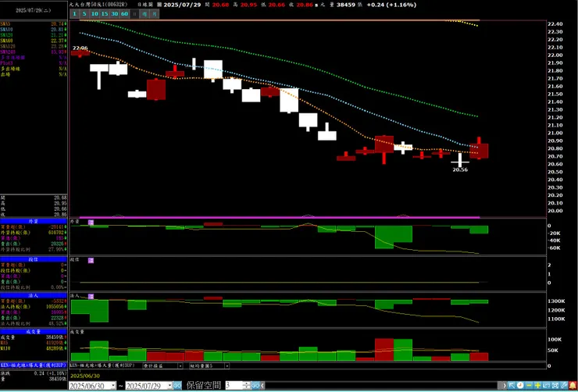Select the weekly (週) chart tab
This screenshot has width=578, height=392.
coord(144,14)
